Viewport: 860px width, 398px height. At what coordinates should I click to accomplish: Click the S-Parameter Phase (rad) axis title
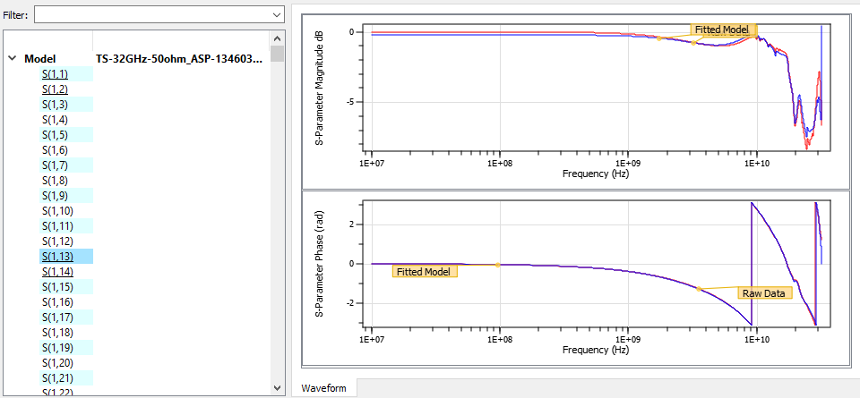pyautogui.click(x=318, y=263)
